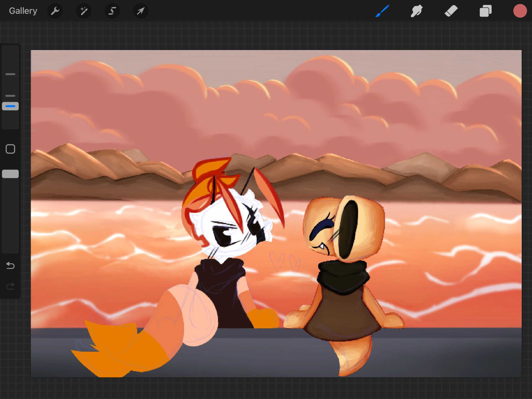Tap the Undo arrow

(x=10, y=266)
